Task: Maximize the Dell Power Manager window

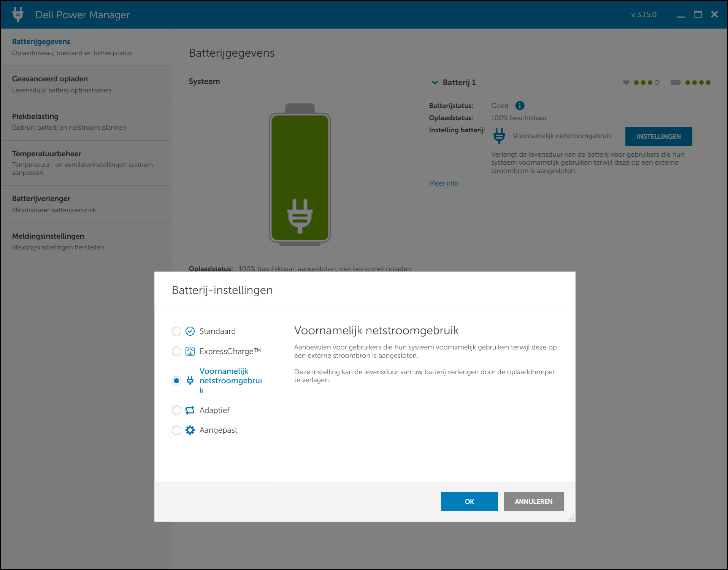Action: point(698,14)
